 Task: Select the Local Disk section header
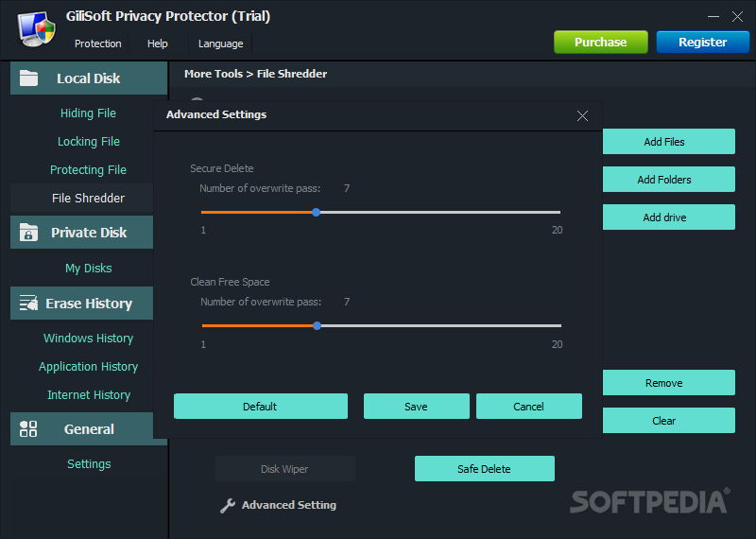click(x=89, y=78)
